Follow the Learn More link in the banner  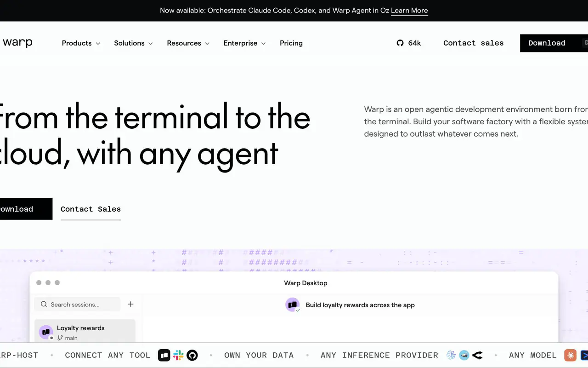(409, 10)
